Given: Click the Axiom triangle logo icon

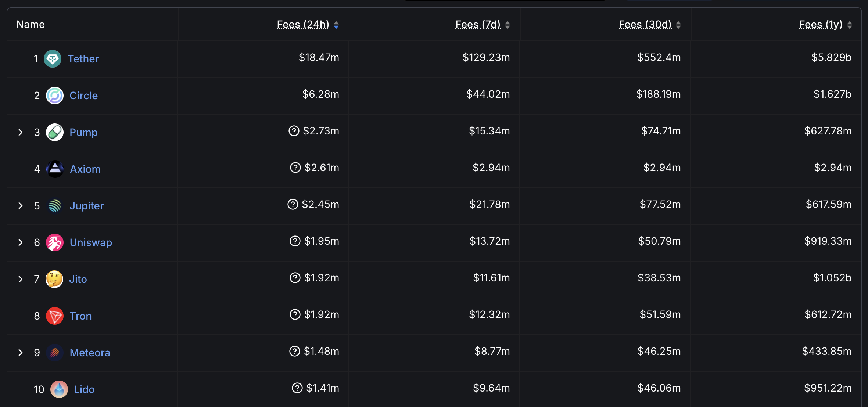Looking at the screenshot, I should tap(55, 169).
